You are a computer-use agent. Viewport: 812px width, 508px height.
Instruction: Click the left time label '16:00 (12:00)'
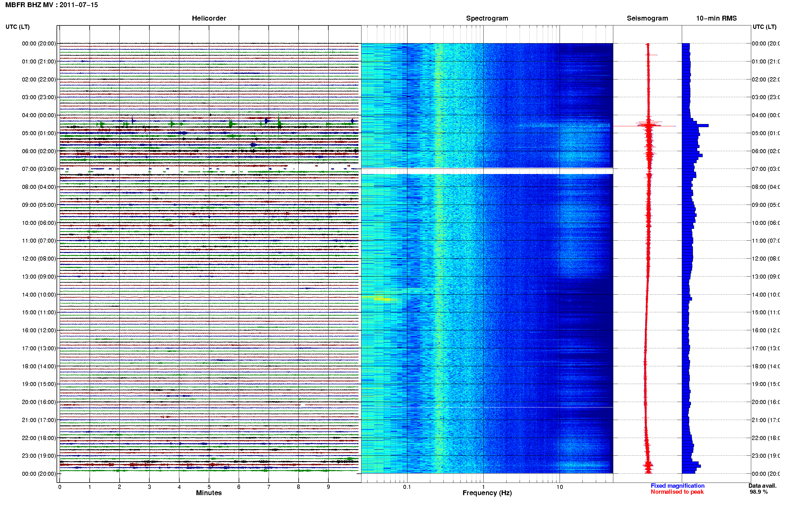39,330
